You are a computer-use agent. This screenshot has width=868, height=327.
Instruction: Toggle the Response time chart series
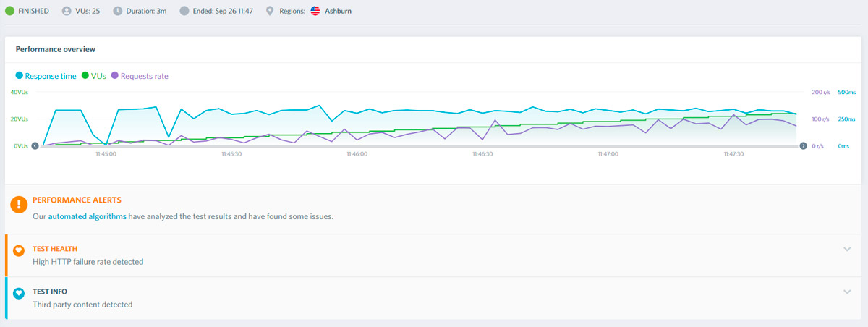(x=46, y=76)
